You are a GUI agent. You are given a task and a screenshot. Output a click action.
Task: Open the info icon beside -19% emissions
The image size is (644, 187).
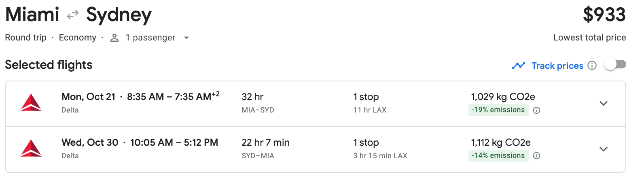point(537,110)
